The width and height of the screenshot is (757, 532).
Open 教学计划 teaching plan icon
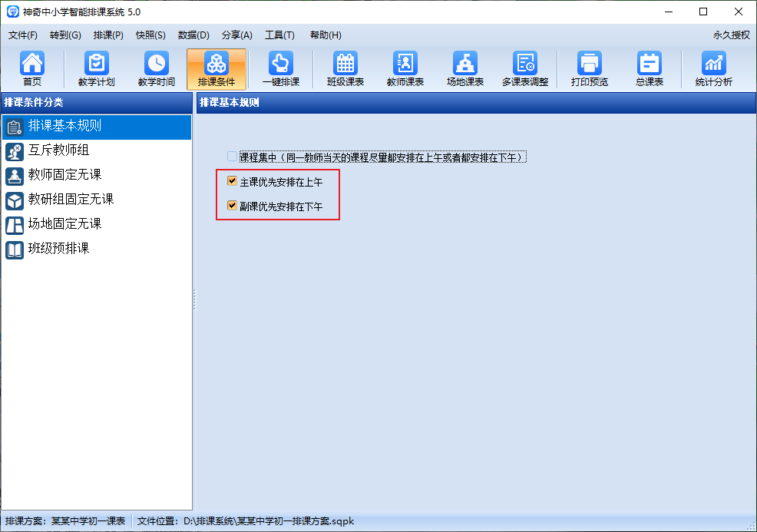coord(97,69)
